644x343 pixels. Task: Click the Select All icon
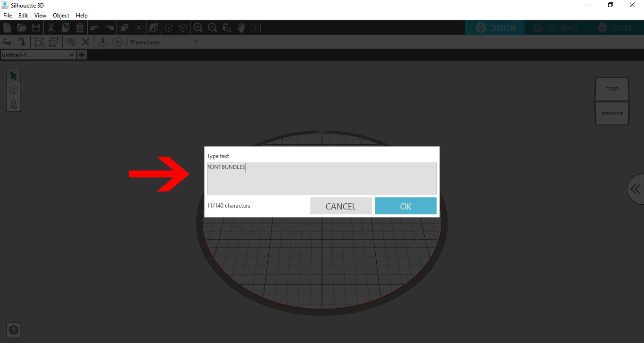click(x=124, y=28)
